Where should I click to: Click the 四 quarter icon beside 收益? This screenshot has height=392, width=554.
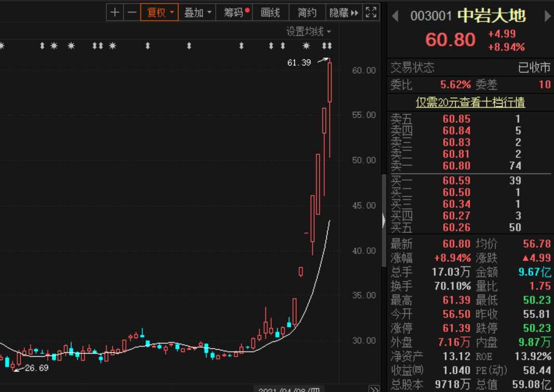418,371
